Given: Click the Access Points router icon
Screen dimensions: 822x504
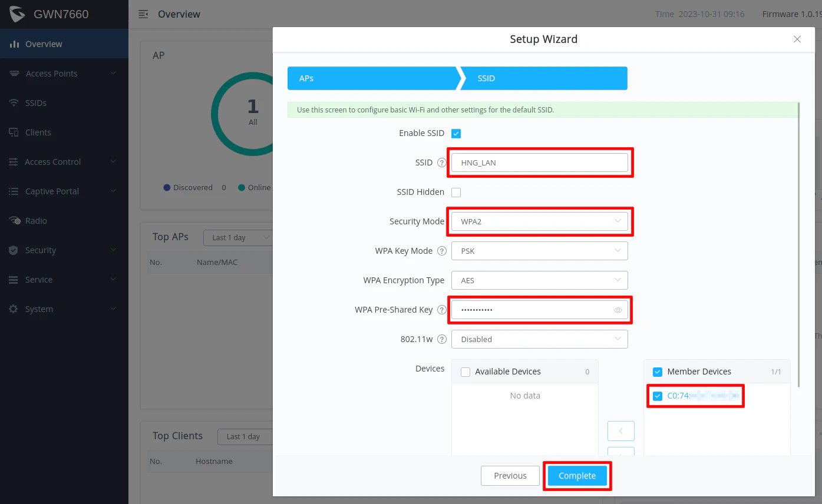Looking at the screenshot, I should pos(14,74).
